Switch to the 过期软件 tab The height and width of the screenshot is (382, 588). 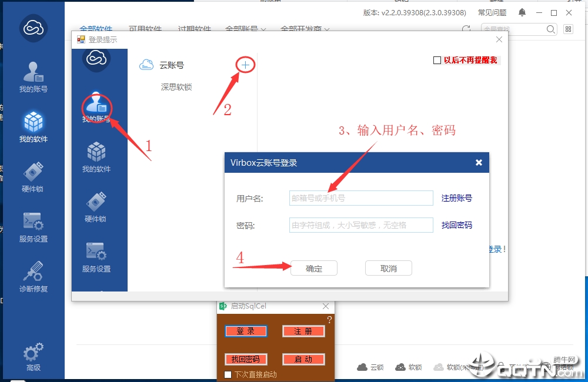tap(194, 29)
